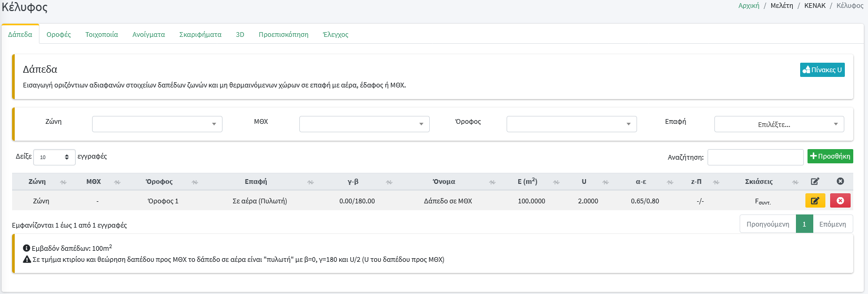This screenshot has height=294, width=868.
Task: Click the Αναζήτηση search field
Action: (755, 157)
